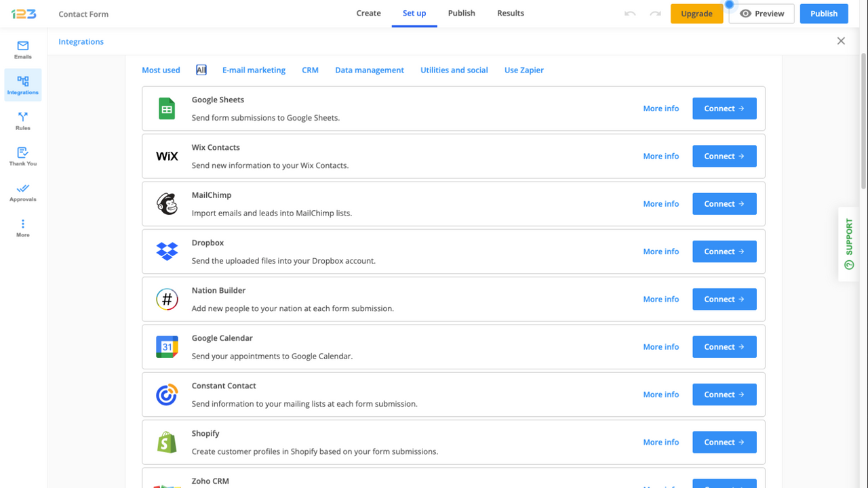
Task: Switch to the Create tab
Action: tap(369, 14)
